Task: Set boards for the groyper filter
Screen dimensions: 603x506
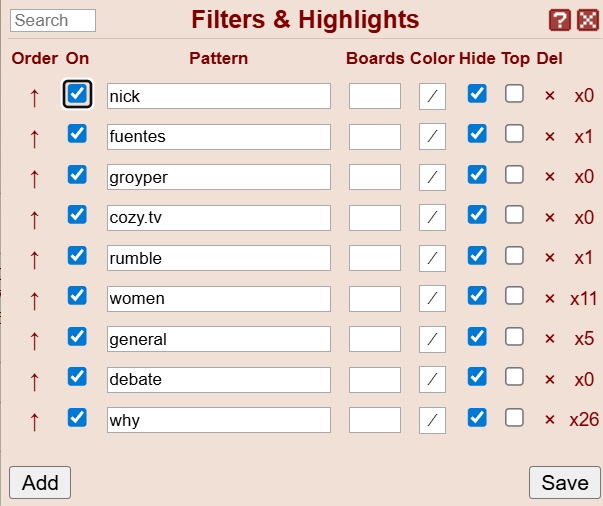Action: coord(375,177)
